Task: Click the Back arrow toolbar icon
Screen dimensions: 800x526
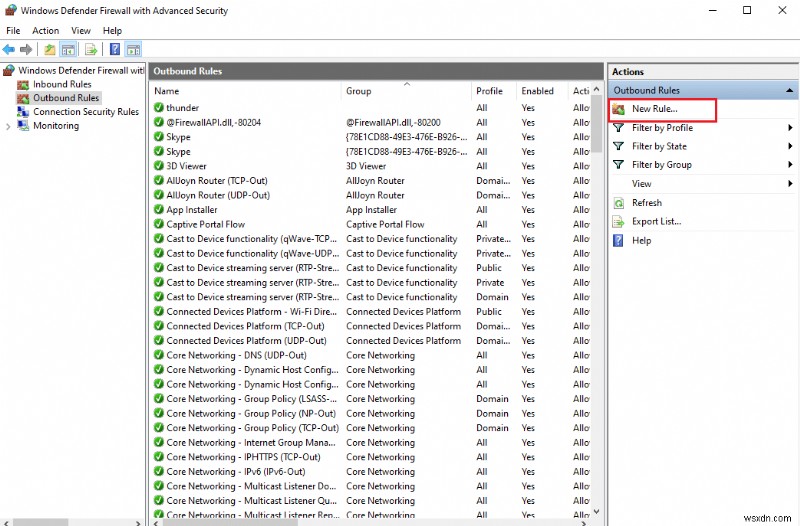Action: [9, 49]
